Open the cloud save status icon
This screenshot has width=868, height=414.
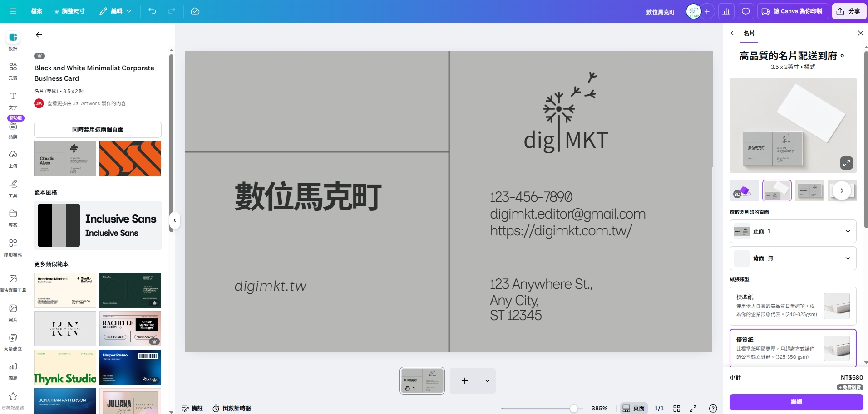pos(195,11)
